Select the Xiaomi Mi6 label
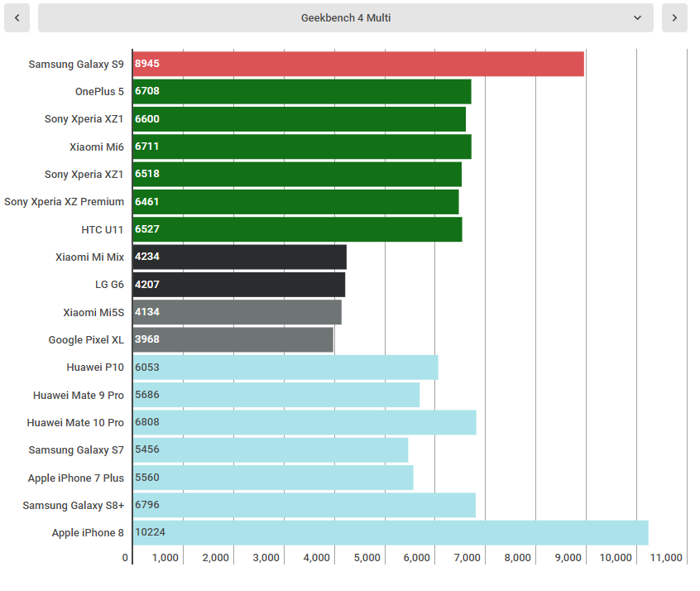This screenshot has width=700, height=591. 97,147
